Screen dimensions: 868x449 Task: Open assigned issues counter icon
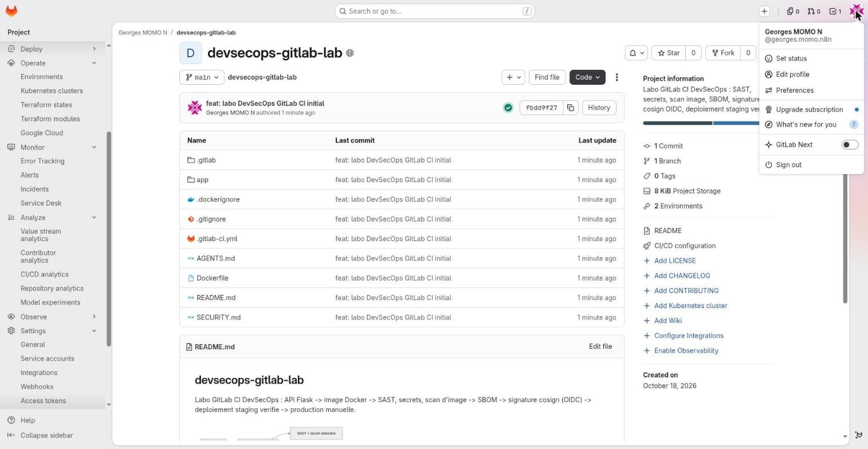[x=793, y=11]
